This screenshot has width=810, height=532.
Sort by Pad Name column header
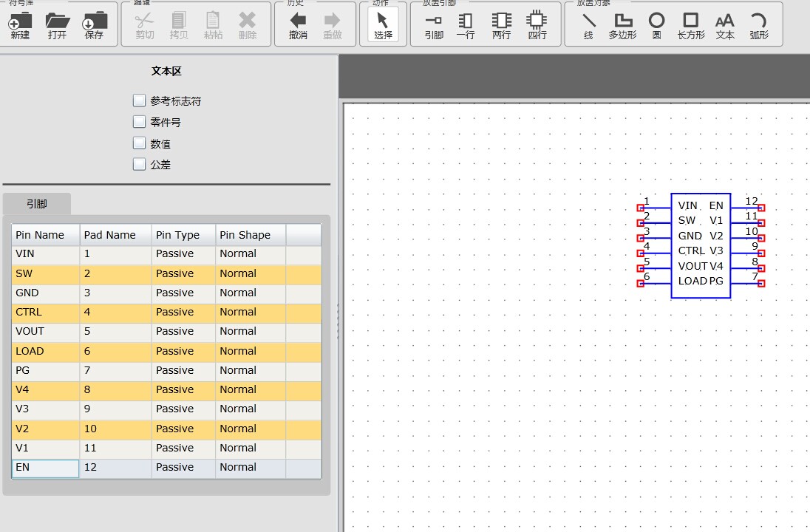point(116,235)
